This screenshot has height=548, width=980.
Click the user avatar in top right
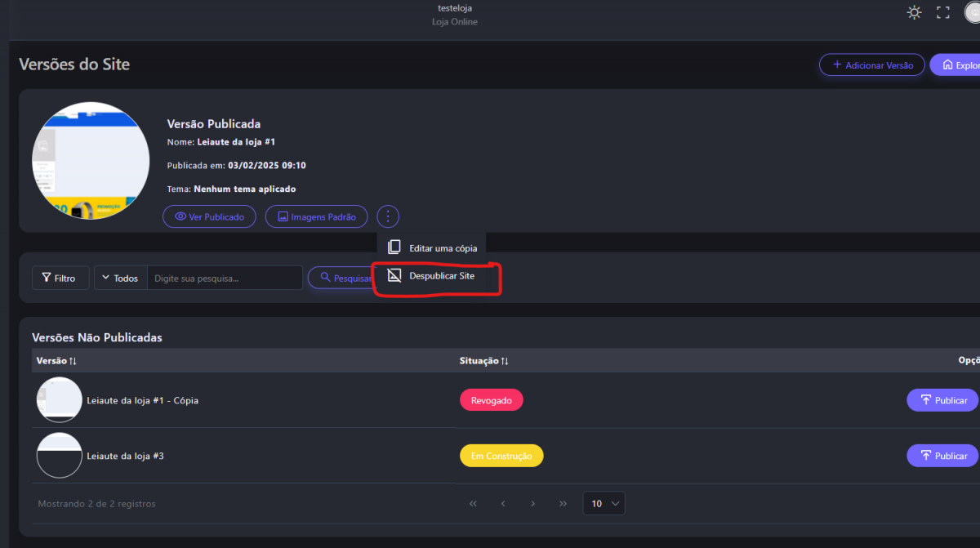click(x=972, y=12)
